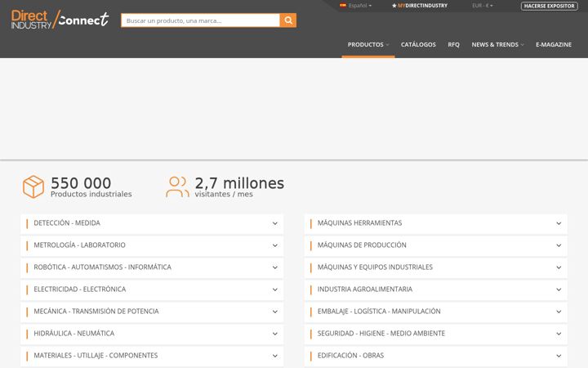The width and height of the screenshot is (588, 368).
Task: Click the Productos industriales caption
Action: click(x=91, y=194)
